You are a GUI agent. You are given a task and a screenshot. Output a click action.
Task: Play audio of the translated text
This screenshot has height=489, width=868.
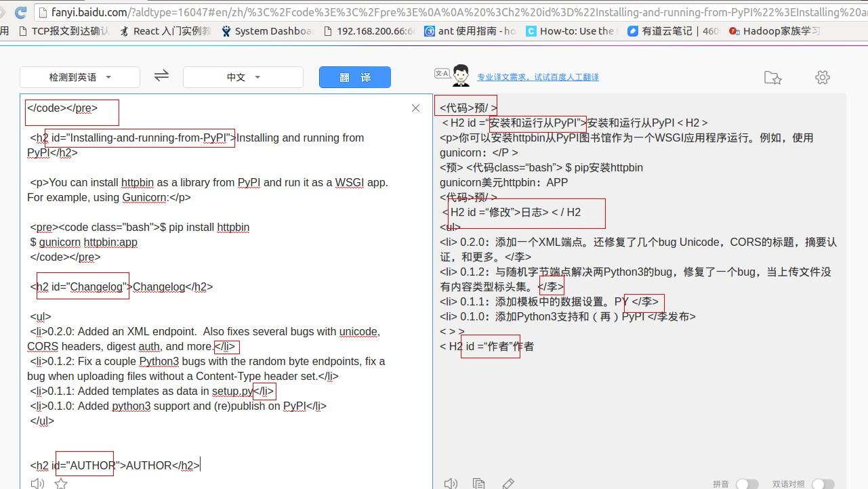[451, 483]
